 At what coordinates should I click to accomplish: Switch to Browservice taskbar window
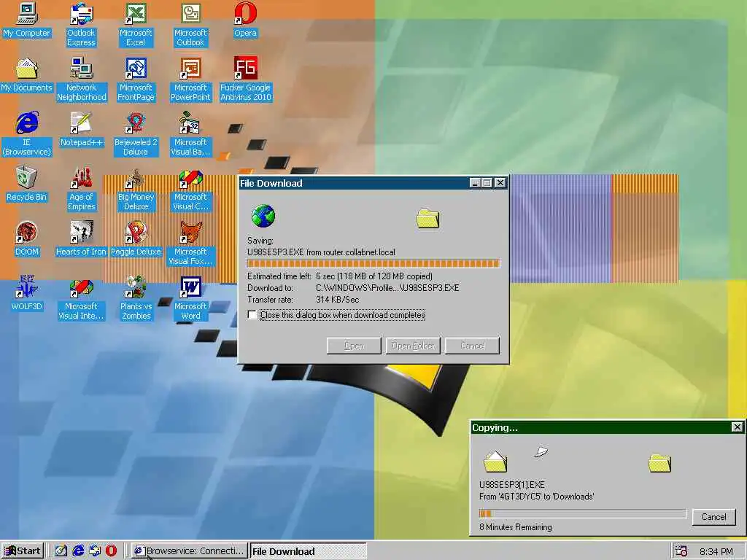[189, 551]
